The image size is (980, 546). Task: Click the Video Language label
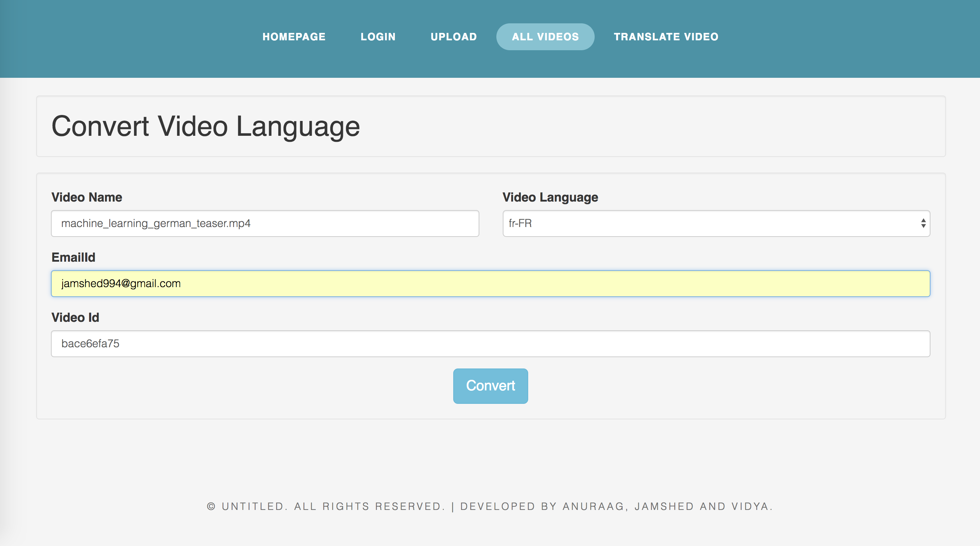(x=550, y=197)
